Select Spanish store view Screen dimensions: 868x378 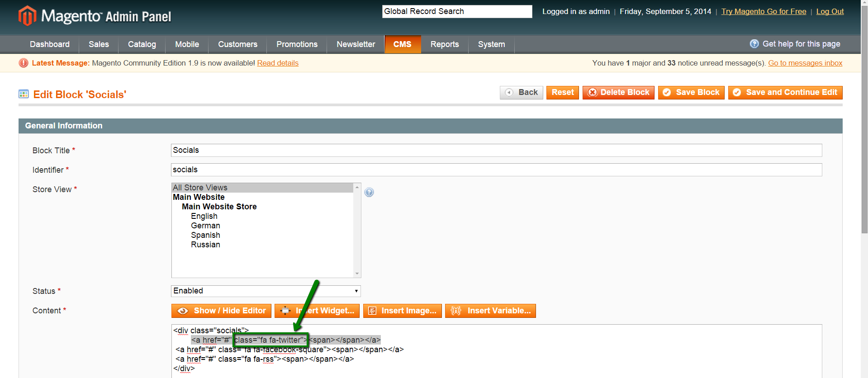[205, 235]
